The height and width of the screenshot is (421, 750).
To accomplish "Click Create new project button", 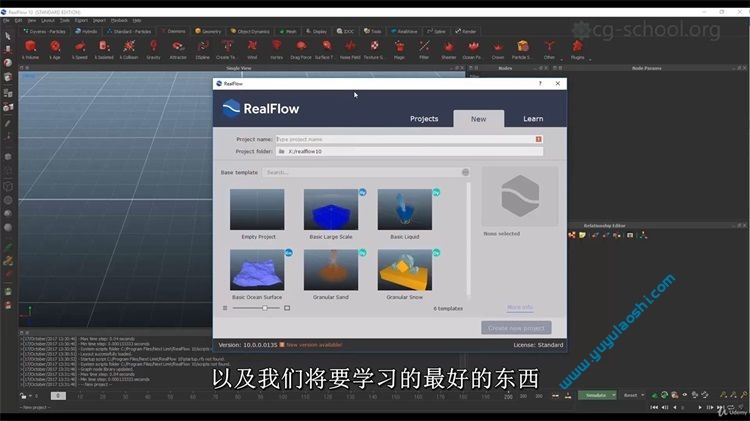I will (x=516, y=328).
